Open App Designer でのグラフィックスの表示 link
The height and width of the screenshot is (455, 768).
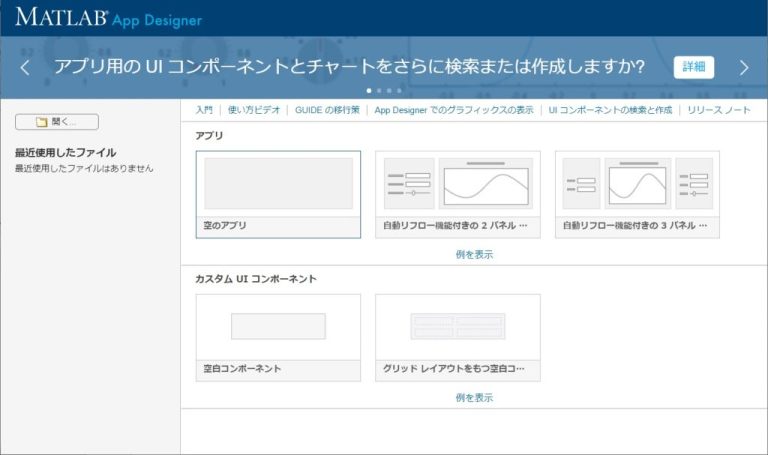point(454,110)
